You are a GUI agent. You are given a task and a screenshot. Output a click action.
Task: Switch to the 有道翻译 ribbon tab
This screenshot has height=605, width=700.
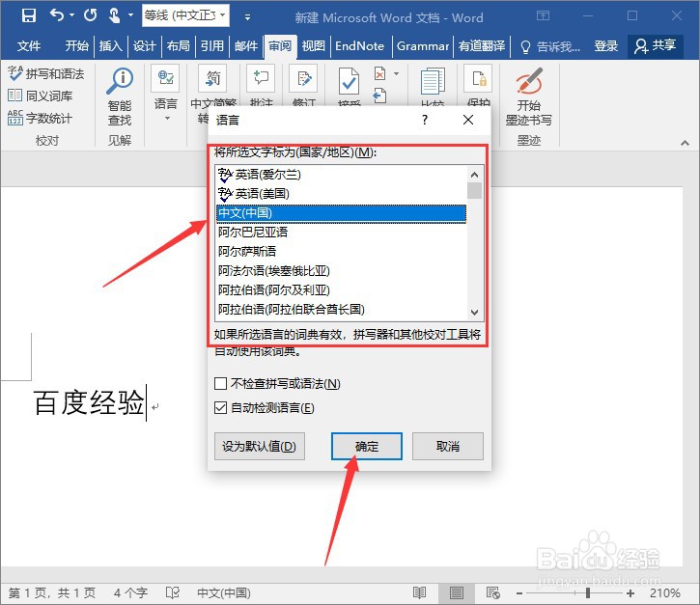(482, 46)
